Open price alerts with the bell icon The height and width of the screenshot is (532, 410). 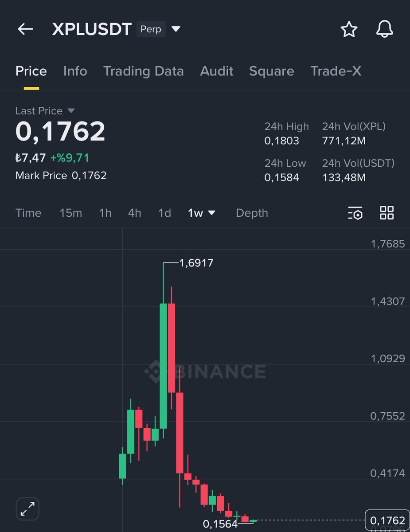[384, 29]
